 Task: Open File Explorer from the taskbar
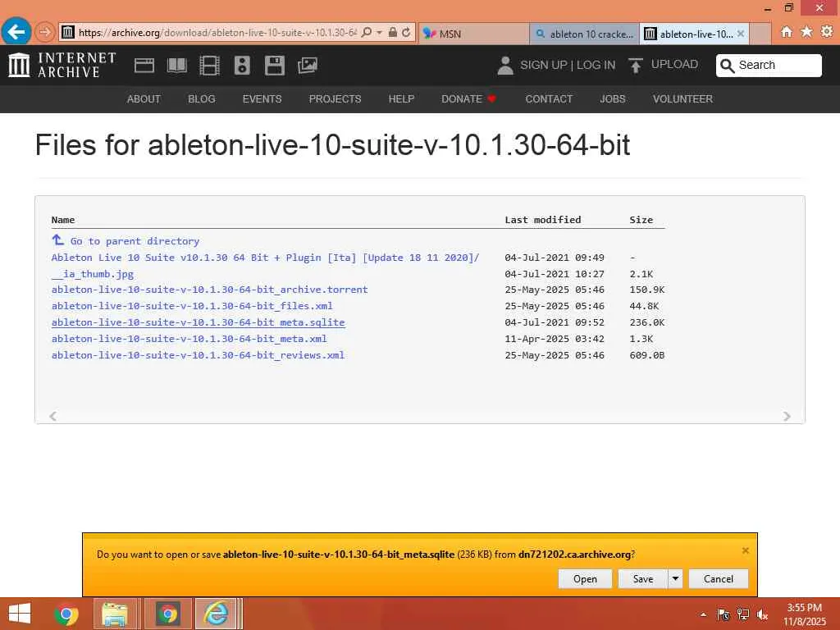[115, 614]
